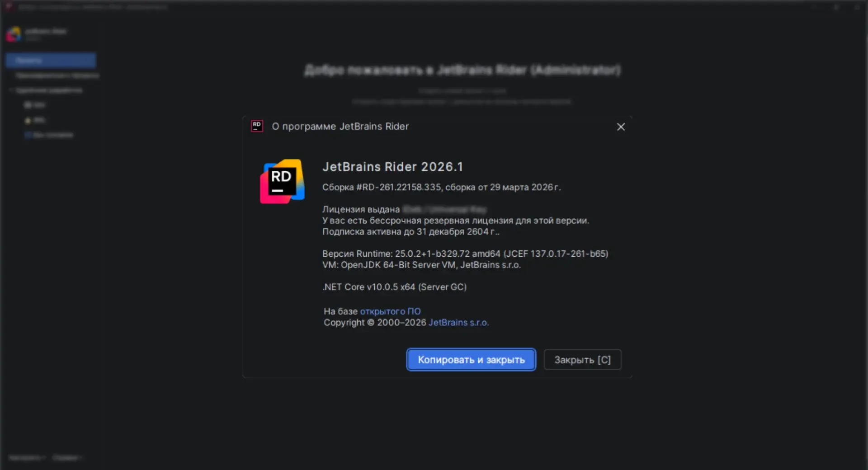Follow the "JetBrains s.r.o." copyright link
868x470 pixels.
coord(458,323)
